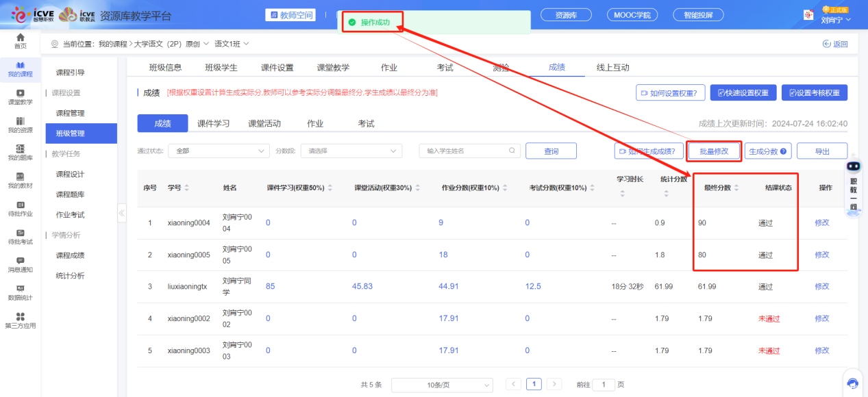
Task: Switch to the 课件学习 sub-tab
Action: pos(213,123)
